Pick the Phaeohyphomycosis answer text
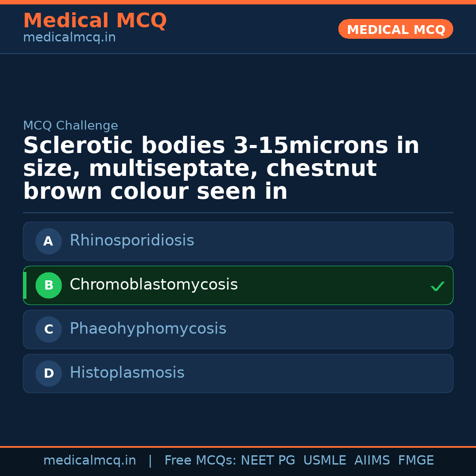The width and height of the screenshot is (476, 476). 148,329
